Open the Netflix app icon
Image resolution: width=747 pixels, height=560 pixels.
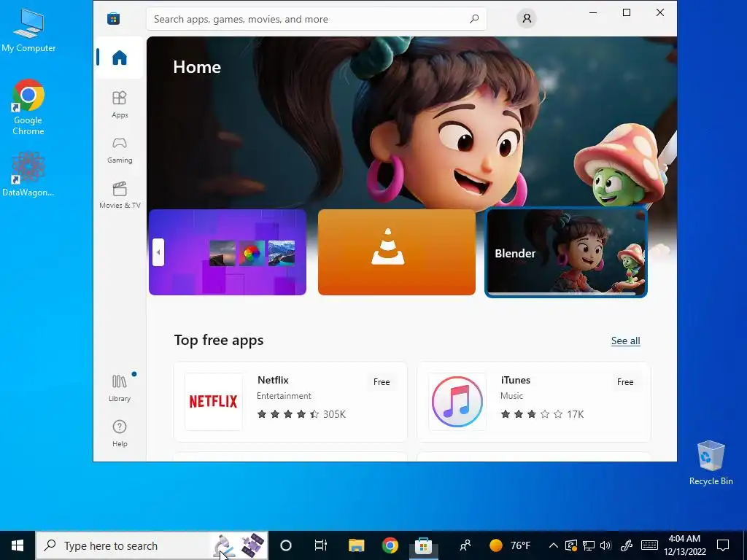[x=214, y=402]
